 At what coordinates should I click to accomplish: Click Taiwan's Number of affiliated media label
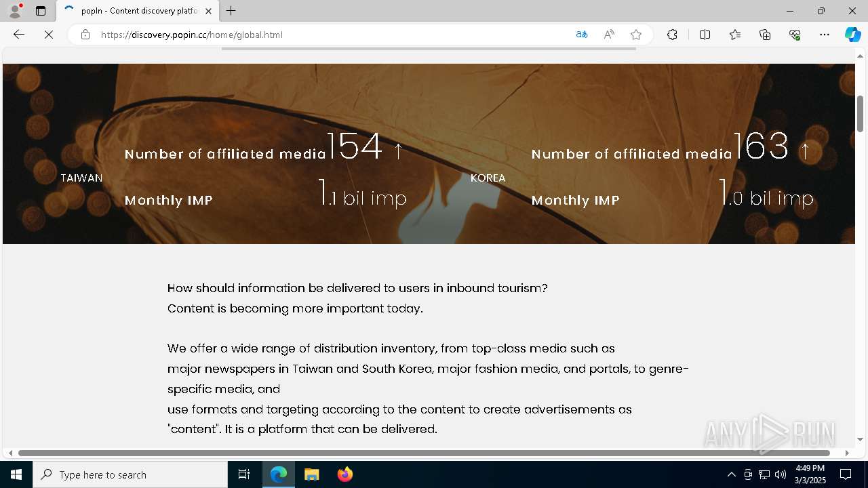[226, 154]
